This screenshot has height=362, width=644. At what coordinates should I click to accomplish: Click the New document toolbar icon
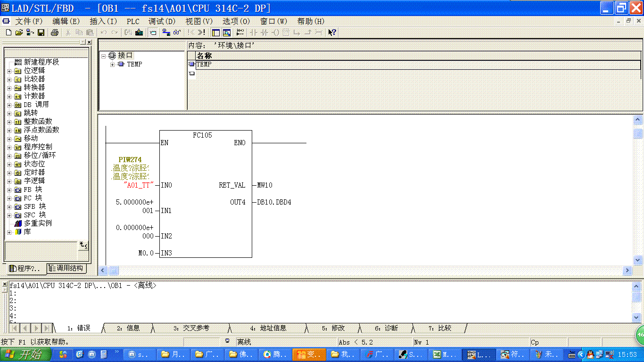tap(8, 33)
